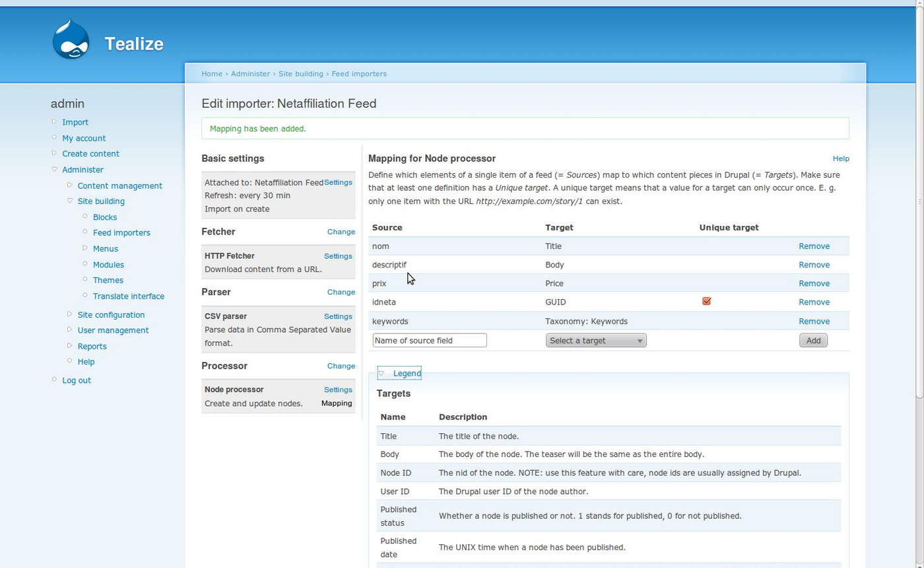Open the Select a target dropdown

595,340
